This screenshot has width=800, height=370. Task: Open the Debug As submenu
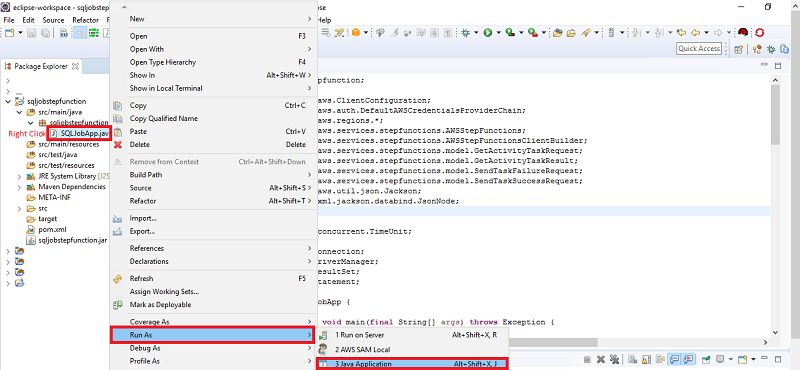(x=213, y=348)
